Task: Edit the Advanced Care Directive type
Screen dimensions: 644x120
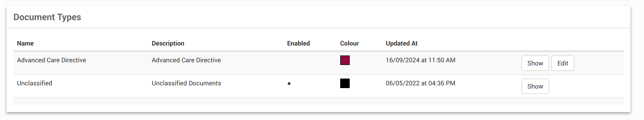Action: click(x=562, y=63)
